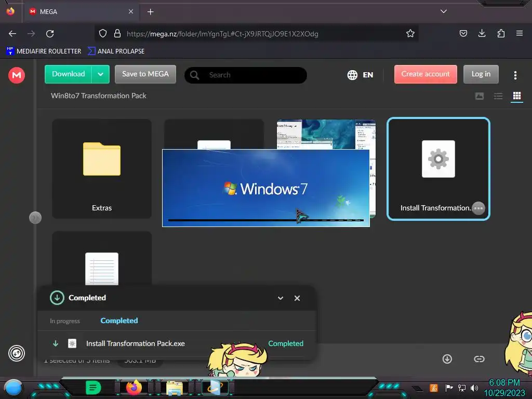Close the Completed transfers panel
This screenshot has width=532, height=399.
(297, 298)
